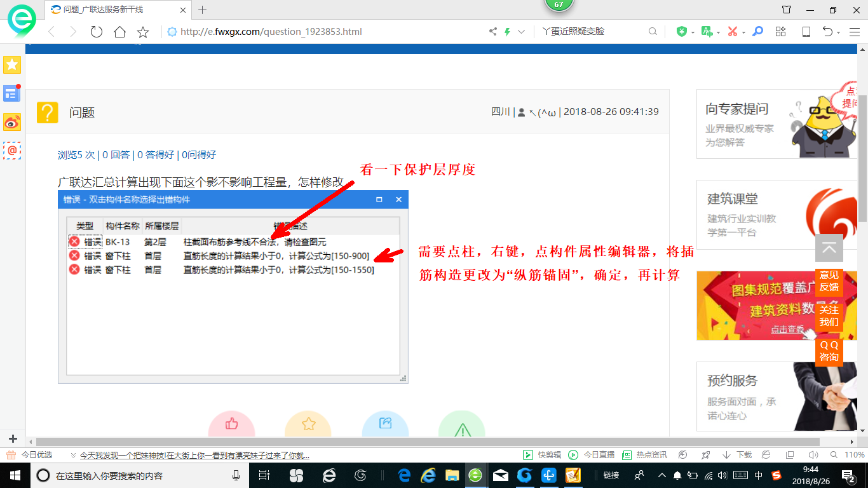Open the news feed sidebar icon
Screen dimensions: 868x488
coord(12,93)
